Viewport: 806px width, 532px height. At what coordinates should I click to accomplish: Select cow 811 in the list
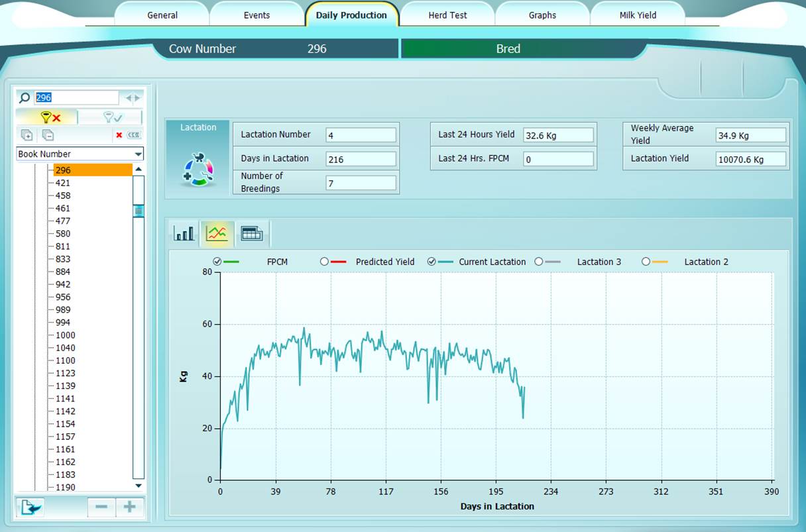pos(63,246)
